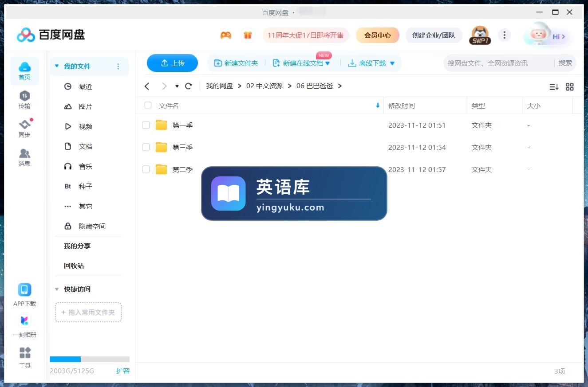Click the gift box icon in header
The width and height of the screenshot is (588, 387).
click(248, 35)
